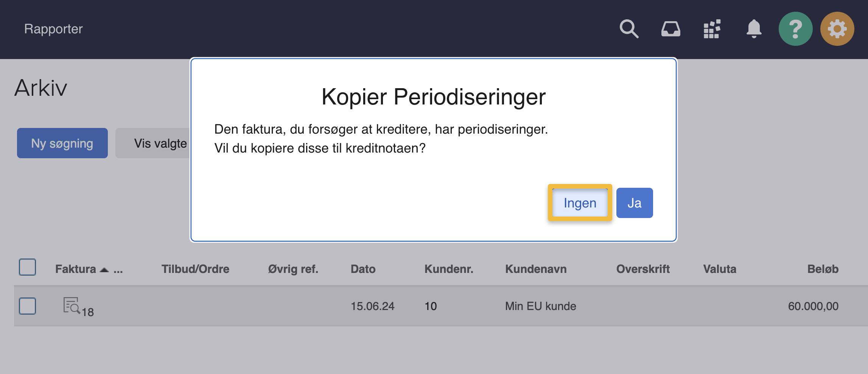868x374 pixels.
Task: Tick the checkbox for invoice 18
Action: (28, 306)
